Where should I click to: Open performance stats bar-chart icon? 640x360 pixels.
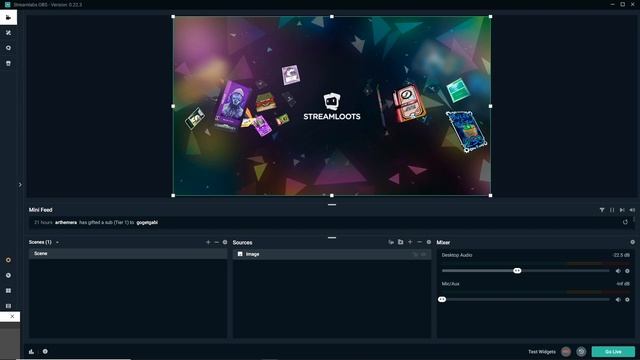pos(31,351)
